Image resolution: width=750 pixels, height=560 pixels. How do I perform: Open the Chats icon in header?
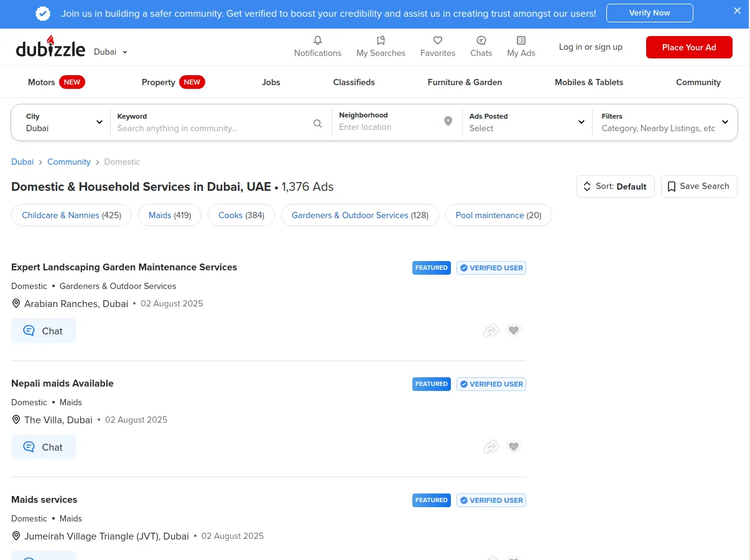pyautogui.click(x=481, y=40)
